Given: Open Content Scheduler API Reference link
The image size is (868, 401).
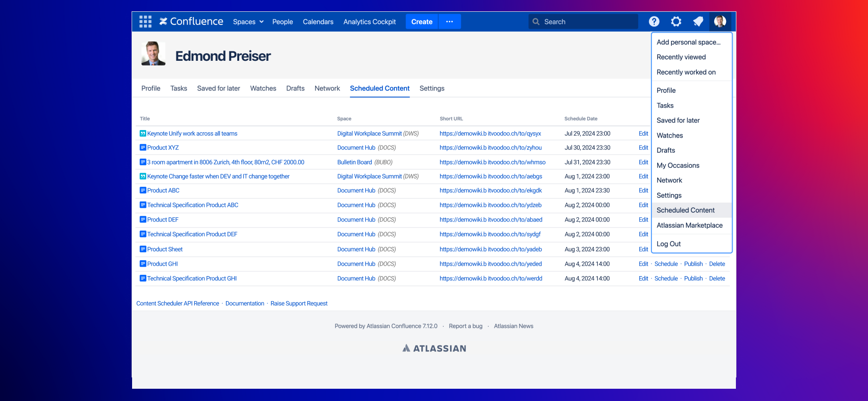Looking at the screenshot, I should point(178,303).
